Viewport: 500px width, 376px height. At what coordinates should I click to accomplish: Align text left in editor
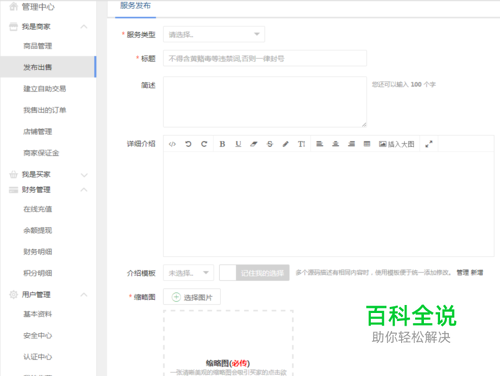(320, 144)
